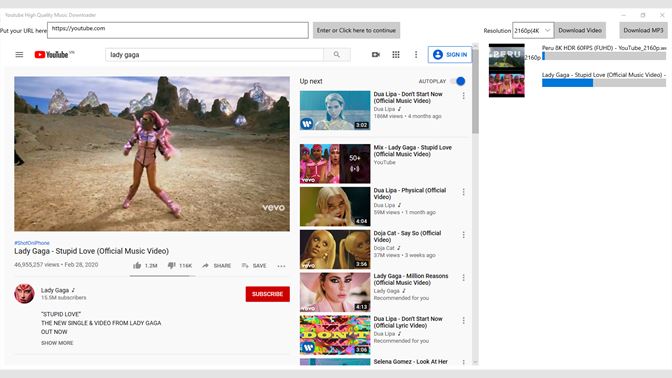Click the SIGN IN button

coord(450,54)
